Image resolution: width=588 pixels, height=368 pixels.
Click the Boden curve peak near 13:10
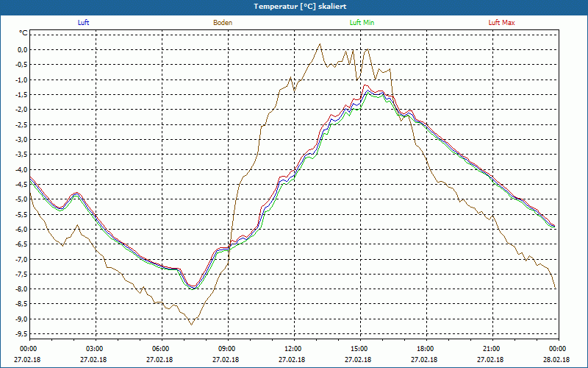[x=320, y=43]
